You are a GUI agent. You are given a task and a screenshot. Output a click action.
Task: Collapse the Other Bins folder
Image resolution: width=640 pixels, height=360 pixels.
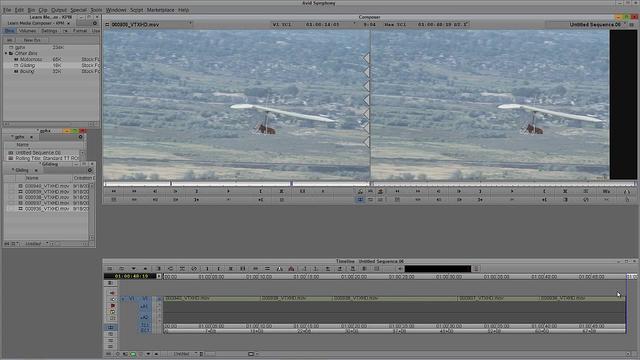[x=6, y=53]
